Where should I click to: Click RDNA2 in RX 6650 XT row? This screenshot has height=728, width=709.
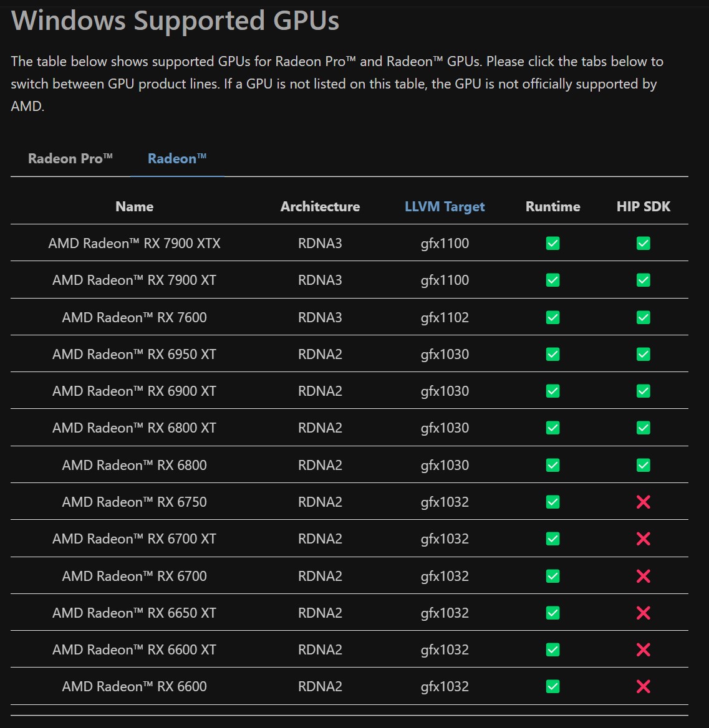pos(320,613)
